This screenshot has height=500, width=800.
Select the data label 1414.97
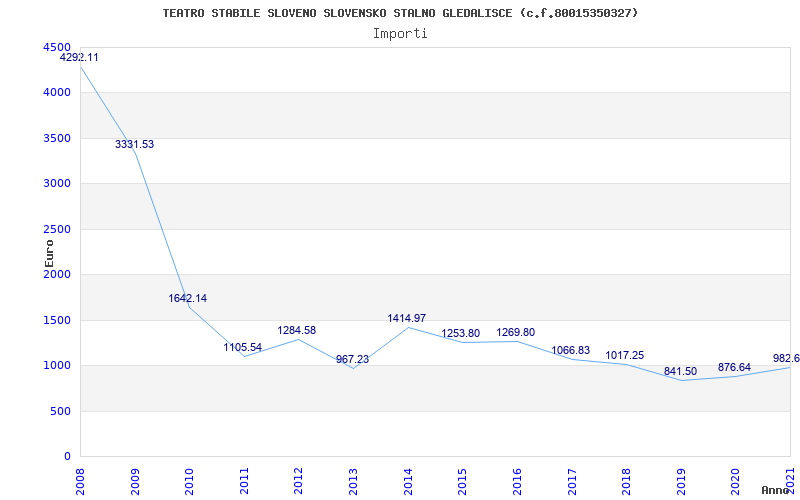tap(407, 318)
